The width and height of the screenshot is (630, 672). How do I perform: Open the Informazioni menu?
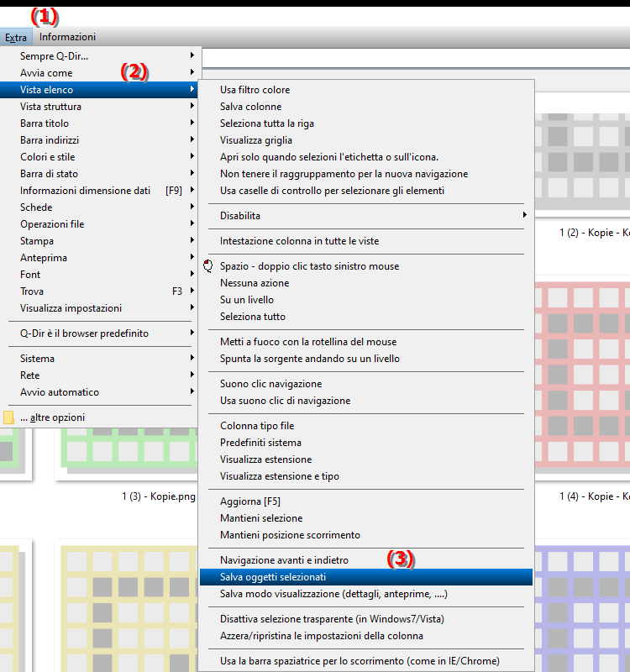click(x=67, y=37)
